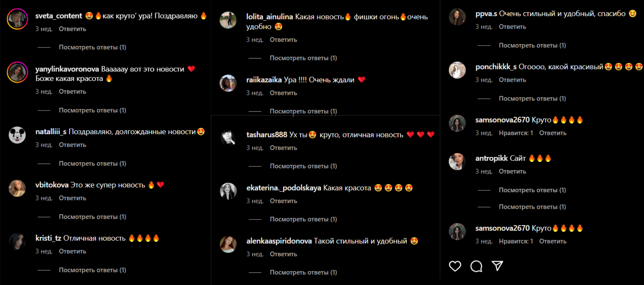Open alenkaaspiridonova username link
This screenshot has width=644, height=285.
279,241
